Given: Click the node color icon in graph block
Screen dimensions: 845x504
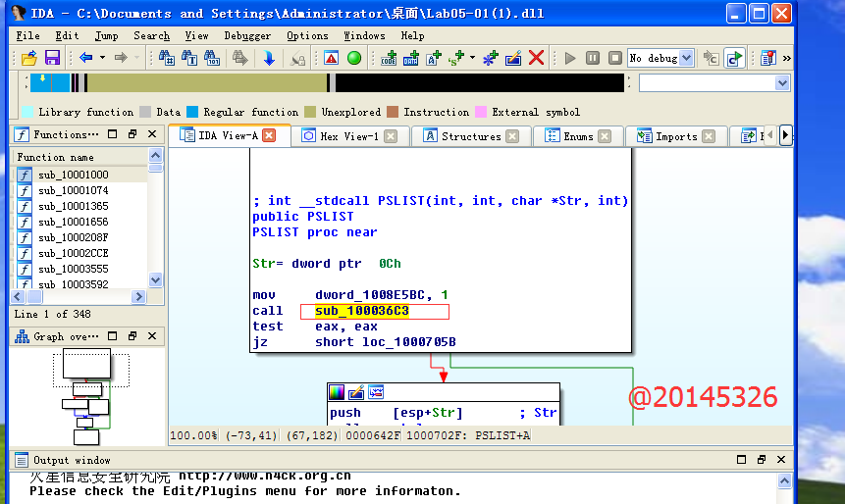Looking at the screenshot, I should pos(338,392).
